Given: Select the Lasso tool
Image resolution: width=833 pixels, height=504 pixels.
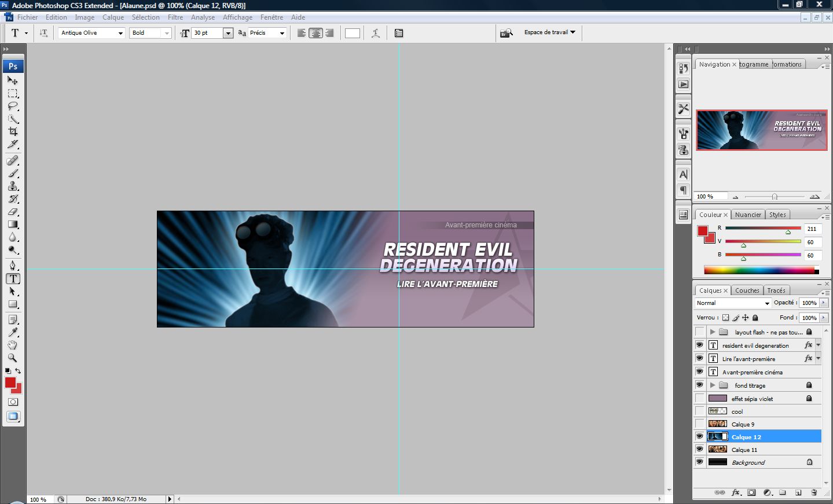Looking at the screenshot, I should pos(13,106).
